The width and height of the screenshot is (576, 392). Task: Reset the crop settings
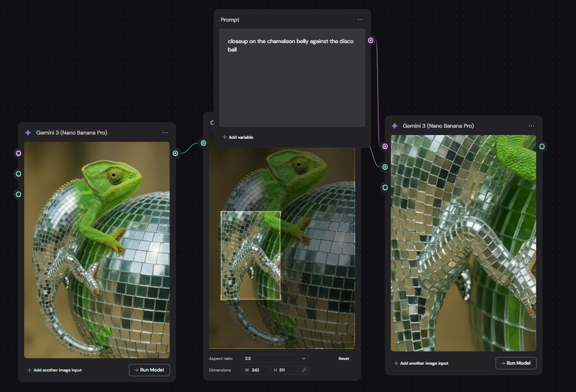pos(344,358)
